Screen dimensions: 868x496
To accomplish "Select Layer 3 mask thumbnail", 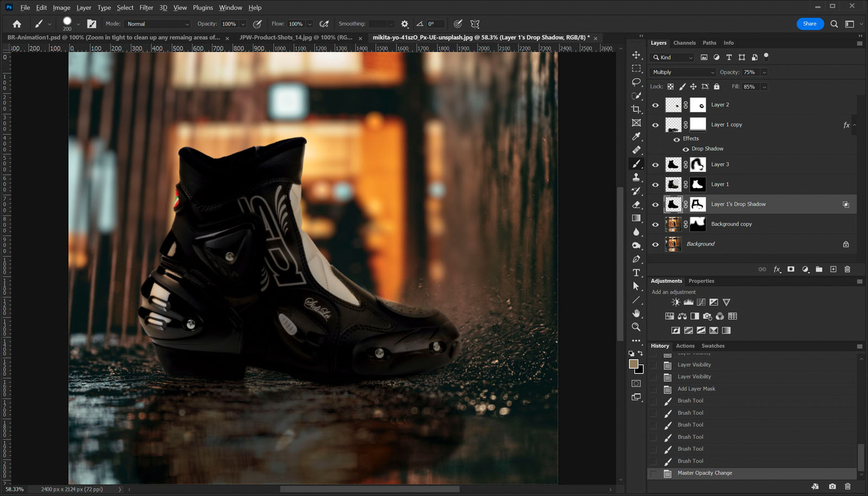I will click(698, 164).
